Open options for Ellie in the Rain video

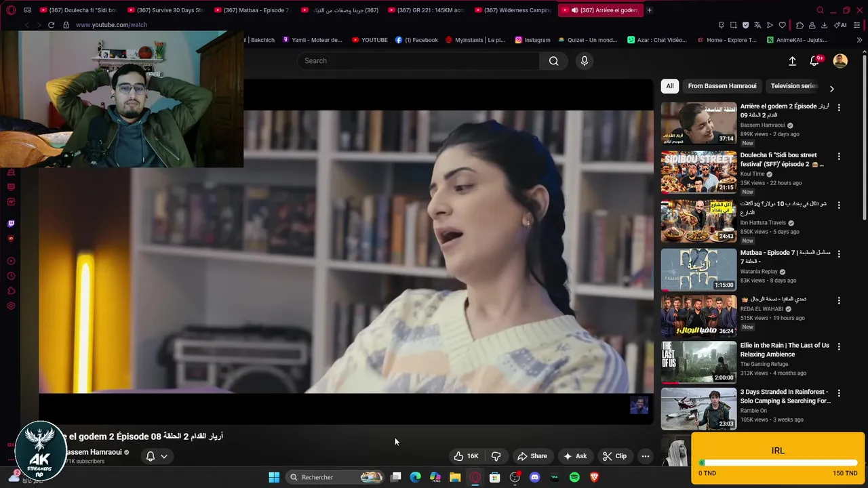pos(839,346)
